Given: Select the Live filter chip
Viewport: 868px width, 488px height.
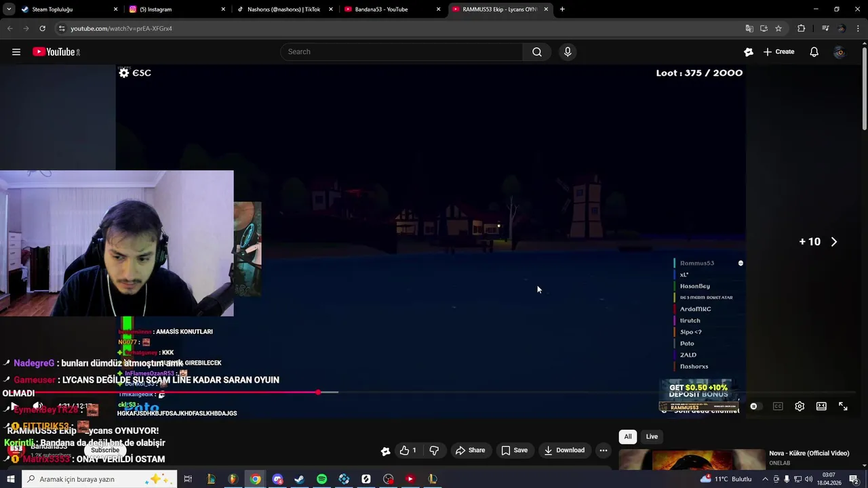Looking at the screenshot, I should (x=652, y=436).
